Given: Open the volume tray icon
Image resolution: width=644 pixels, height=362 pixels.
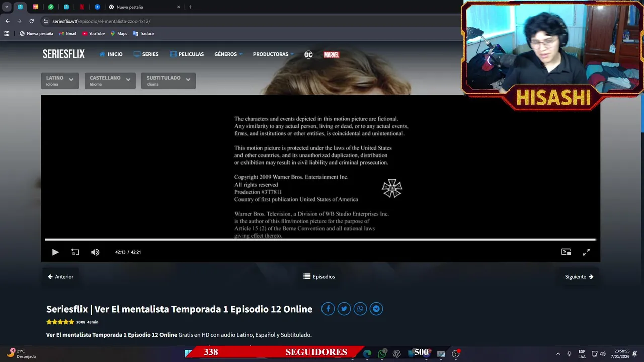Looking at the screenshot, I should (603, 354).
